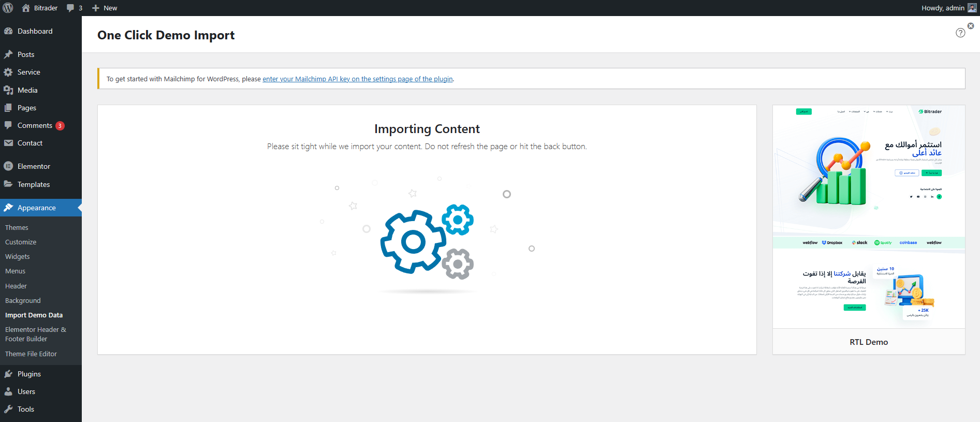
Task: Expand the Appearance menu section
Action: click(36, 208)
